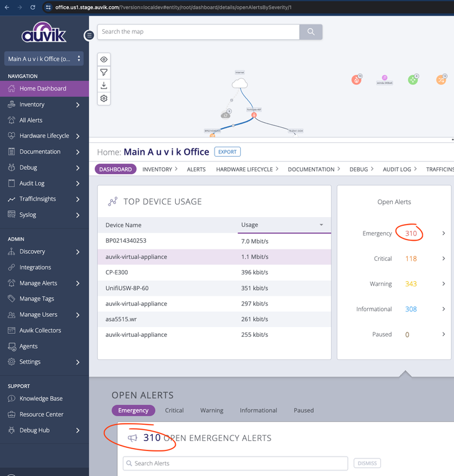This screenshot has width=454, height=476.
Task: Select the CP-E300 device row
Action: pyautogui.click(x=215, y=272)
